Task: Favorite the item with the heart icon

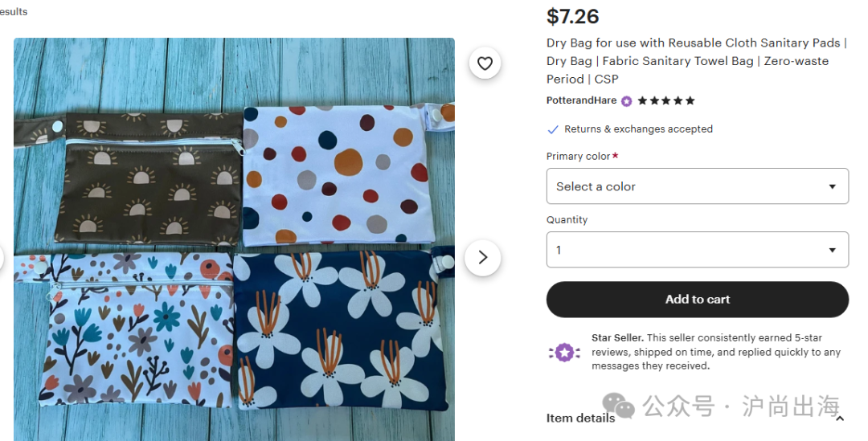Action: coord(485,63)
